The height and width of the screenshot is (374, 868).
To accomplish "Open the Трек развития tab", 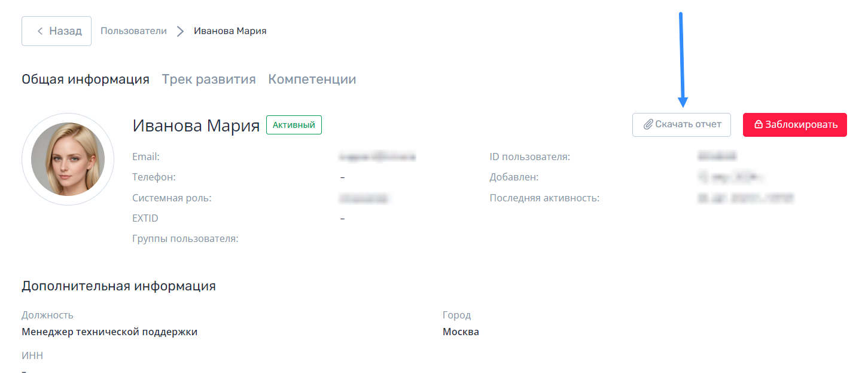I will pos(209,79).
